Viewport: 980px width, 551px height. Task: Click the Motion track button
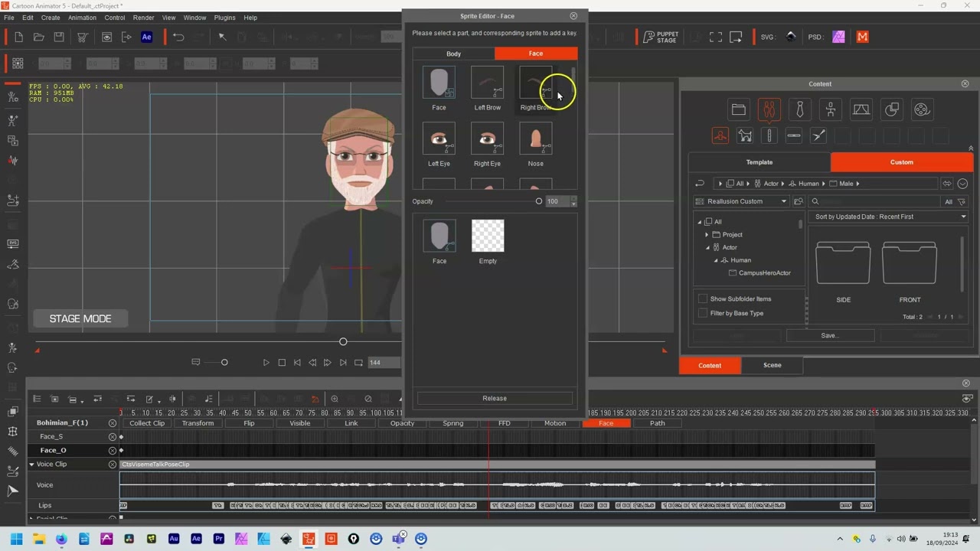point(555,423)
